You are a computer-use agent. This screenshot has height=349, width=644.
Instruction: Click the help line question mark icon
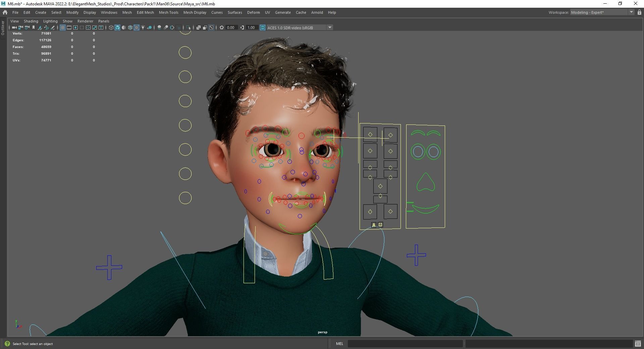point(7,344)
